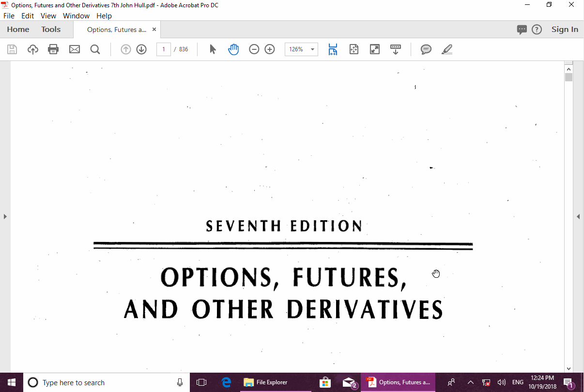Fit one full page icon
Screen dimensions: 584x392
(354, 49)
